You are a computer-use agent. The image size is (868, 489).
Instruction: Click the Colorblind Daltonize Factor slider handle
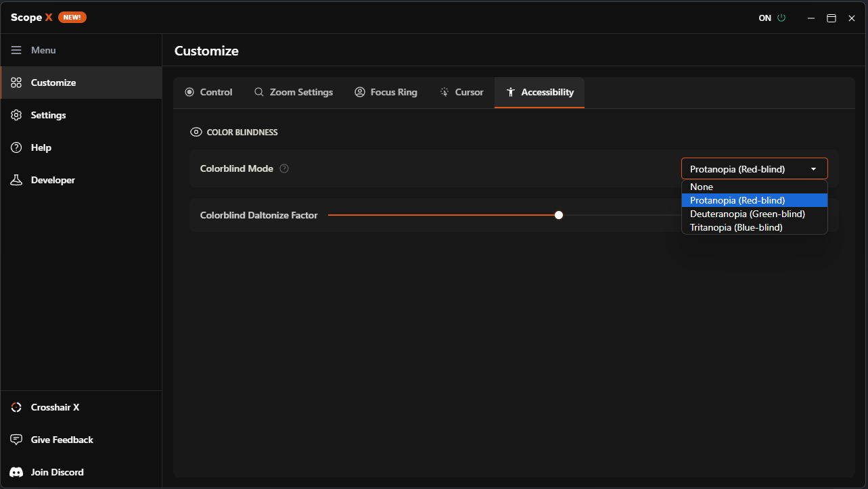click(559, 215)
